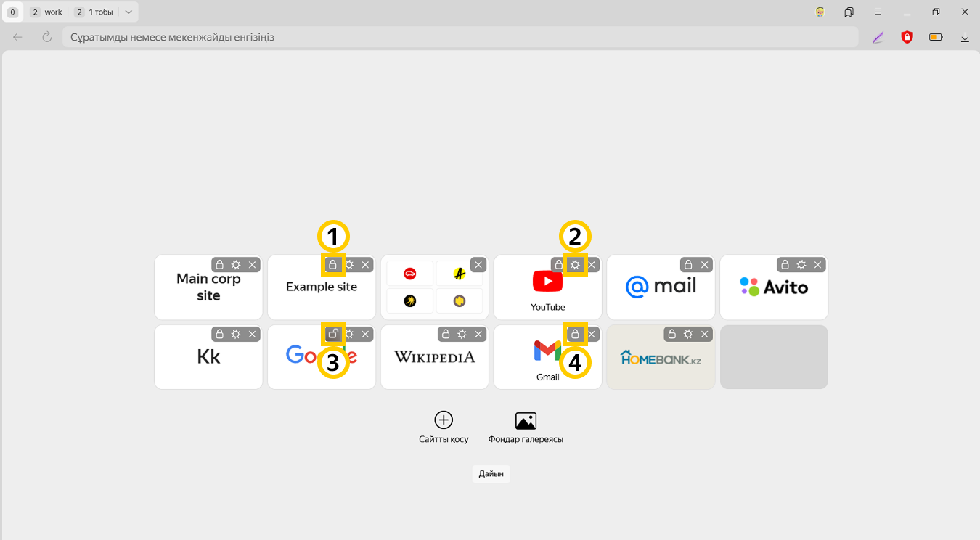Toggle pin lock on Main corp site tile
Image resolution: width=980 pixels, height=540 pixels.
click(219, 265)
